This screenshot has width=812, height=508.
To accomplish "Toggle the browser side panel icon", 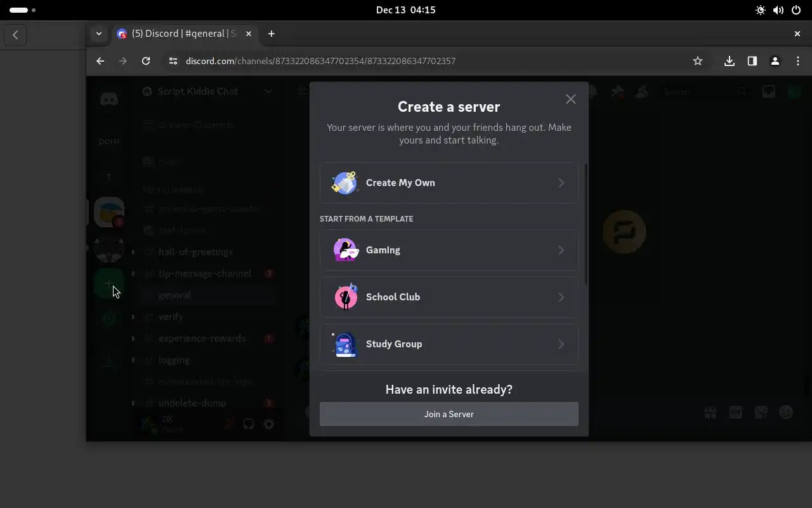I will [752, 61].
